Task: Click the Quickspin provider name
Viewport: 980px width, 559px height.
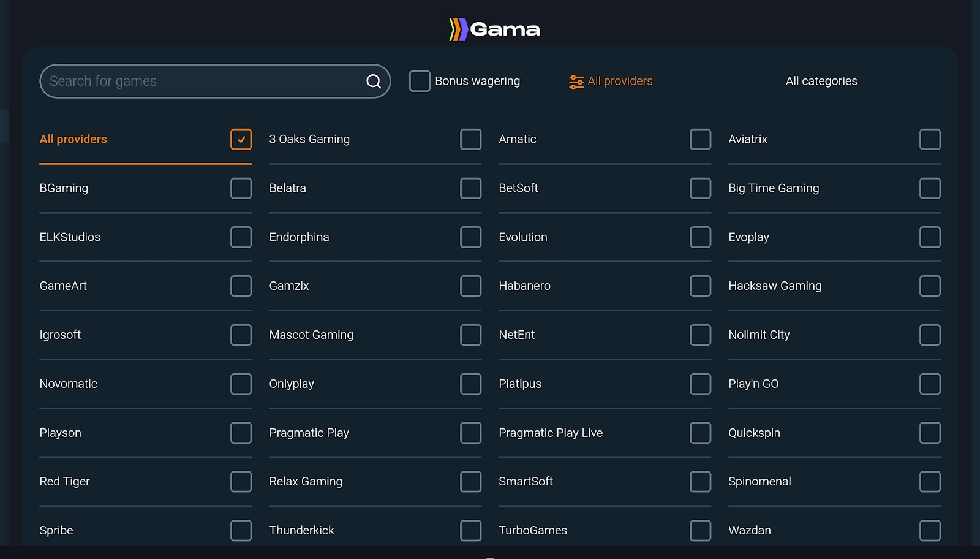Action: [x=754, y=433]
